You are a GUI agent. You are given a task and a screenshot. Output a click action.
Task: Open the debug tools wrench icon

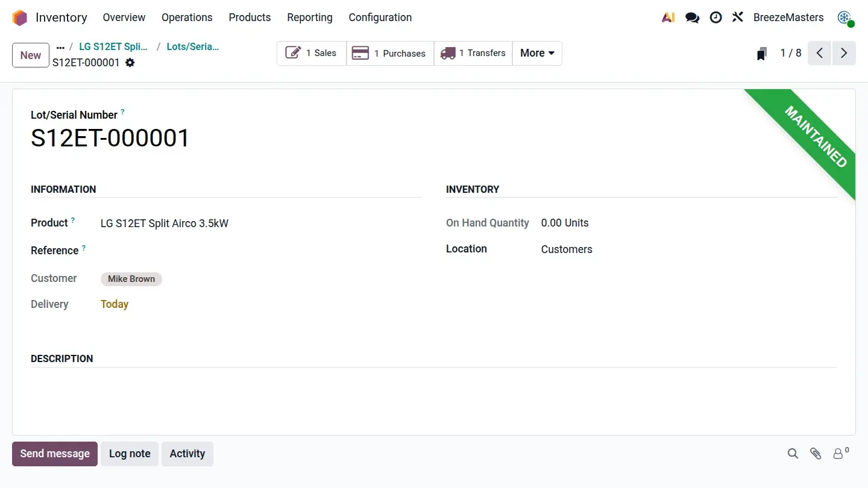(x=738, y=17)
